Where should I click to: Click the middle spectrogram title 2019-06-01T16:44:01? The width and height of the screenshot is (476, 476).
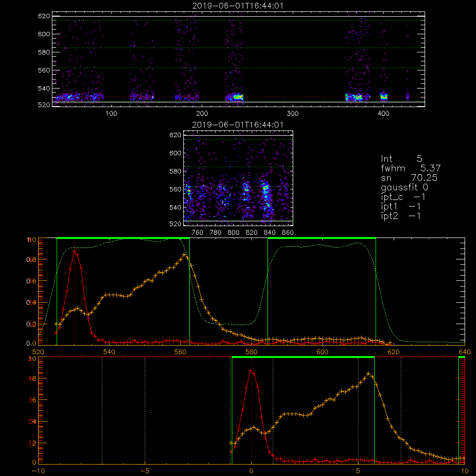(238, 125)
